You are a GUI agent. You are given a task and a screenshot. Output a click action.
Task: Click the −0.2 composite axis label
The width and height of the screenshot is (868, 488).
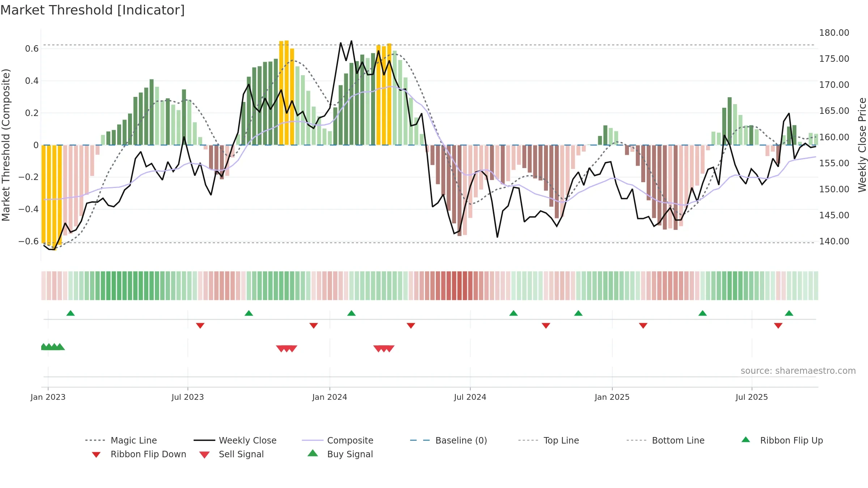pos(29,177)
